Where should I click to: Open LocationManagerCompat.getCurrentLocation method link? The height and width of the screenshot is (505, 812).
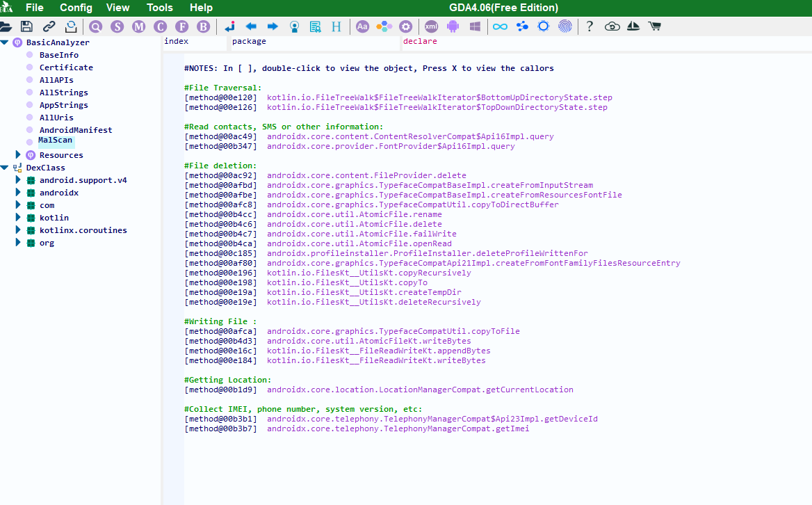click(x=420, y=390)
